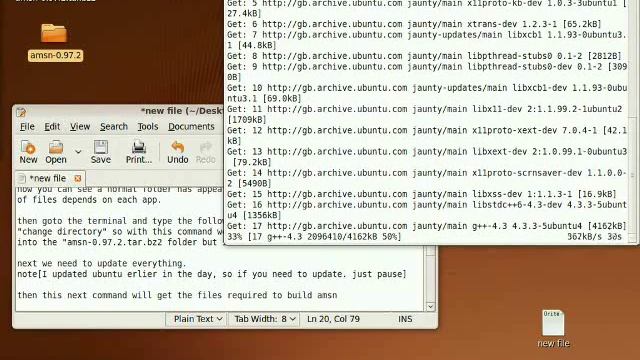Click the Undo icon in gedit toolbar
Screen dimensions: 640x360
coord(178,152)
